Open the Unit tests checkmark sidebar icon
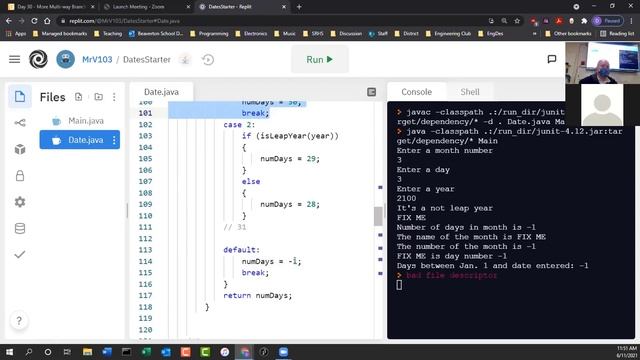The image size is (640, 360). click(20, 254)
